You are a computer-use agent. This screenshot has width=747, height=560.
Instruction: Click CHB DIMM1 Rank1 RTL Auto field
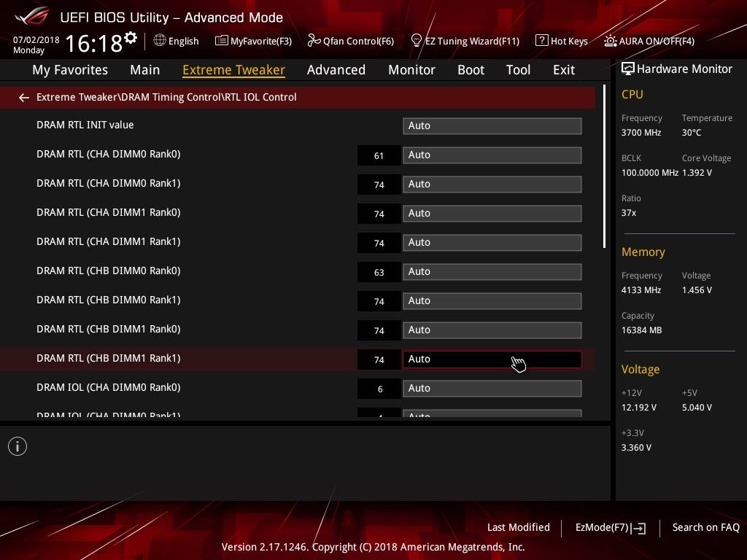[x=492, y=359]
